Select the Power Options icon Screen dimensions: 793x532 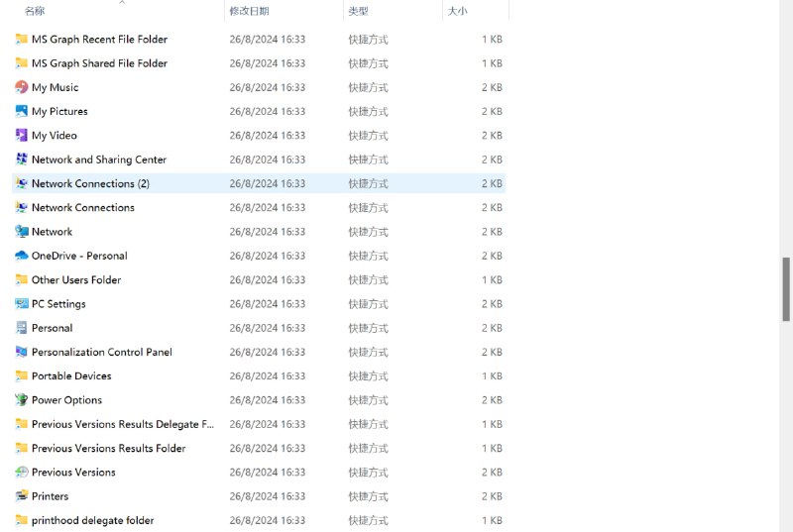point(22,400)
